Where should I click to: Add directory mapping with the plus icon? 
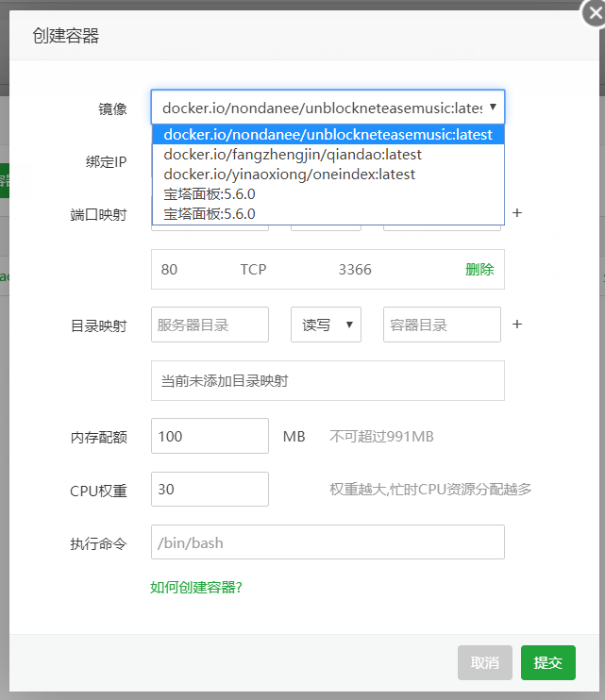tap(517, 325)
